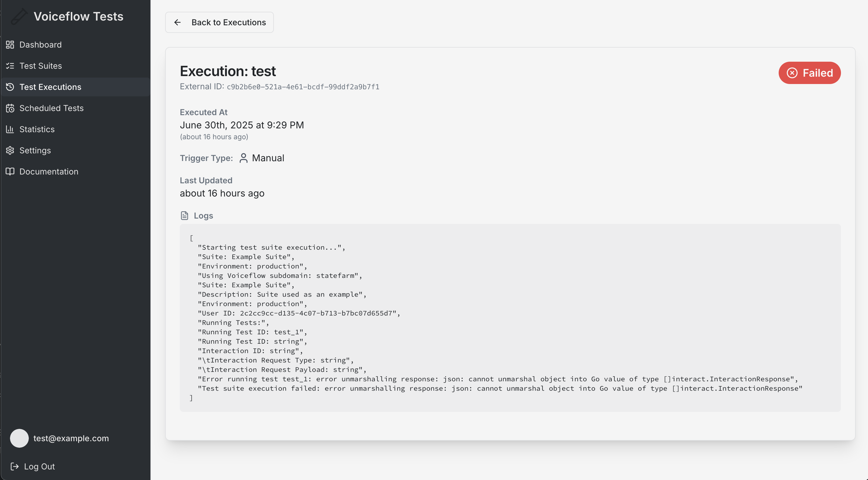The image size is (868, 480).
Task: Click the "Trigger Type:" label
Action: point(206,158)
